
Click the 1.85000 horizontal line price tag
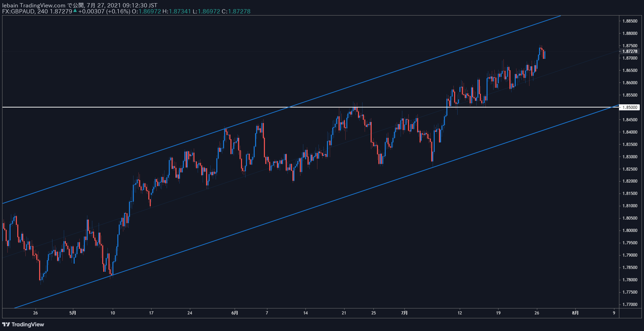click(630, 108)
